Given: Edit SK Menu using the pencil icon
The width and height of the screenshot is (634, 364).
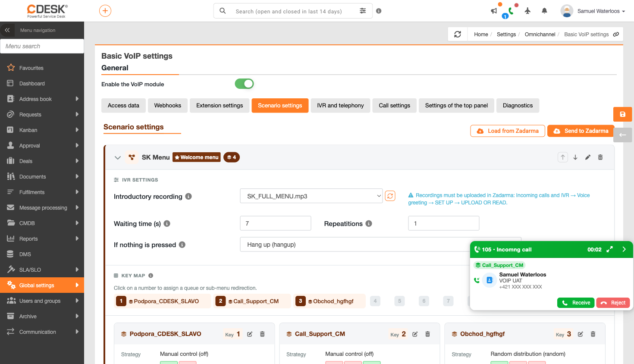Looking at the screenshot, I should pos(587,157).
